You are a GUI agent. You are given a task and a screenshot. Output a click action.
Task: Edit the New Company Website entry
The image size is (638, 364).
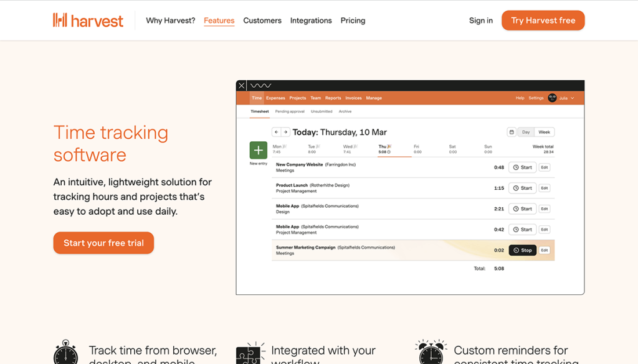[545, 167]
